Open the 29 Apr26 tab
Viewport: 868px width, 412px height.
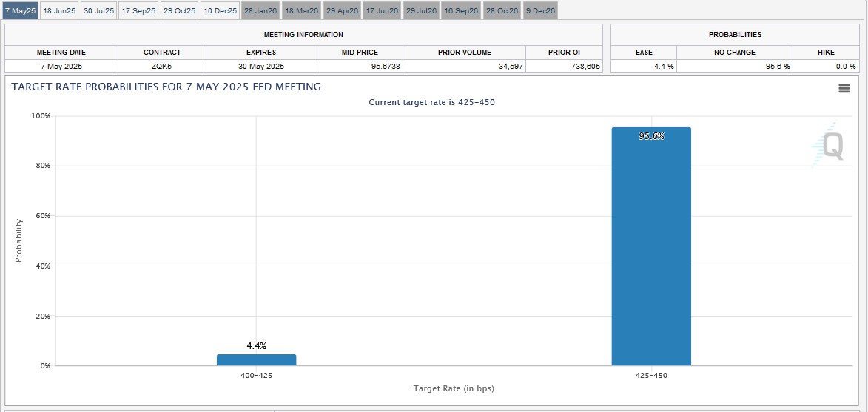click(x=342, y=10)
